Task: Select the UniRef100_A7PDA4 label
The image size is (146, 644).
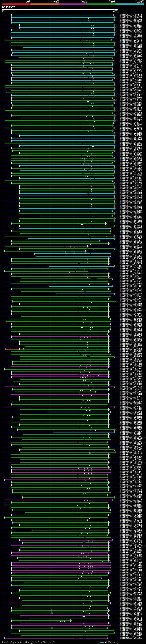Action: pyautogui.click(x=131, y=259)
